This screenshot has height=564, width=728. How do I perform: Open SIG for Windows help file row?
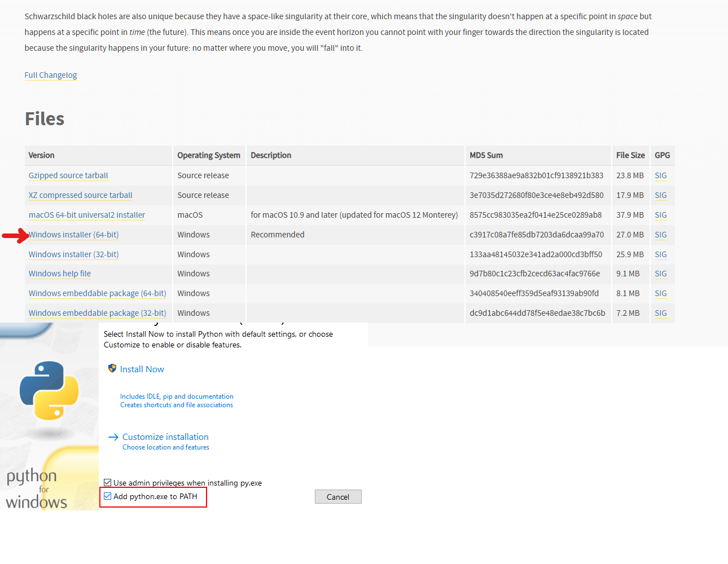click(661, 274)
